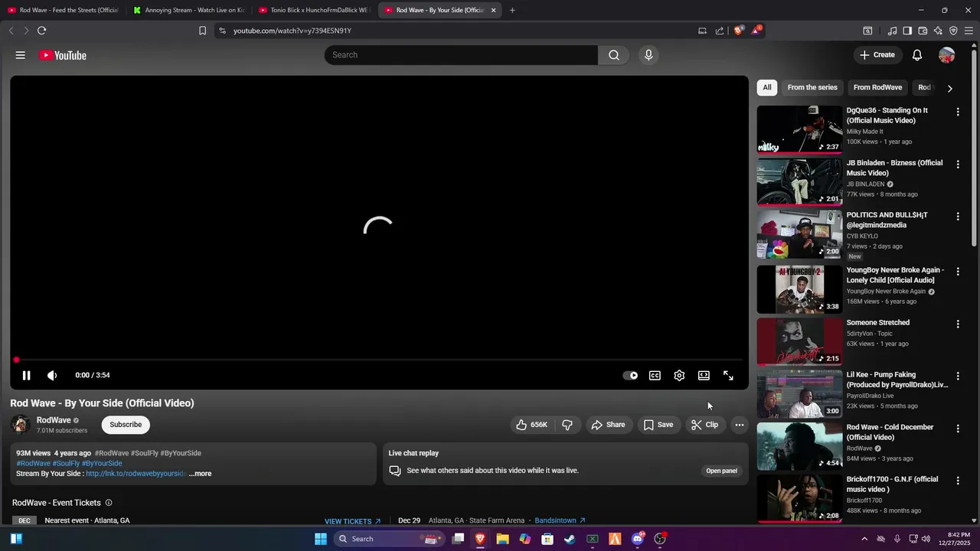
Task: Click the Brave Shields lion icon
Action: (739, 31)
